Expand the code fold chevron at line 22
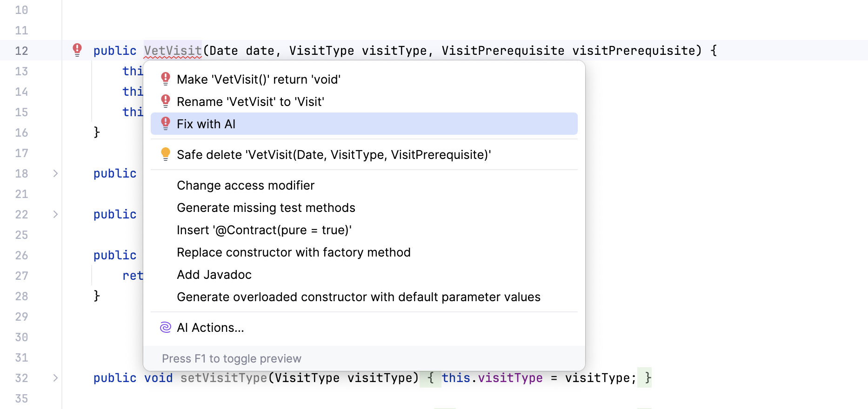This screenshot has width=868, height=409. (55, 214)
